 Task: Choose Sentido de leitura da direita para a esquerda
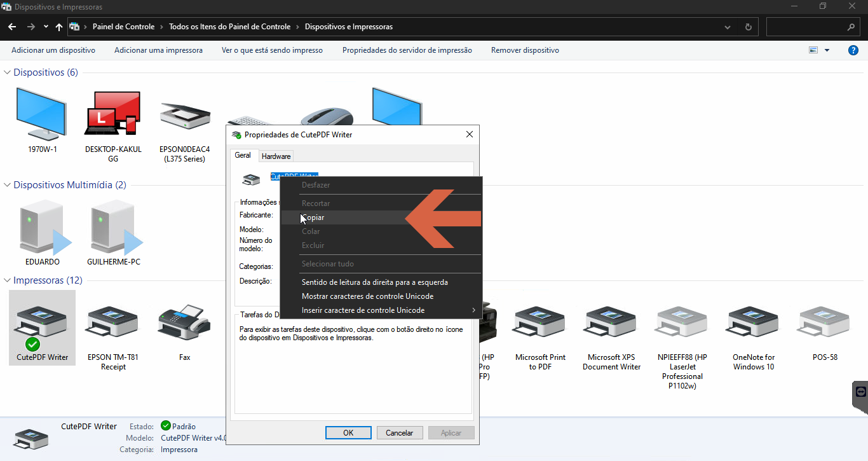381,282
